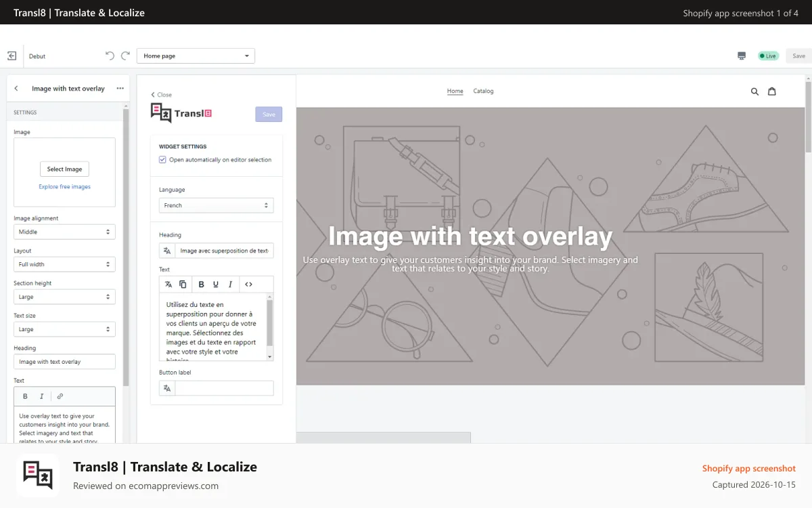Apply bold in Transl8 text editor
This screenshot has height=508, width=812.
[201, 284]
